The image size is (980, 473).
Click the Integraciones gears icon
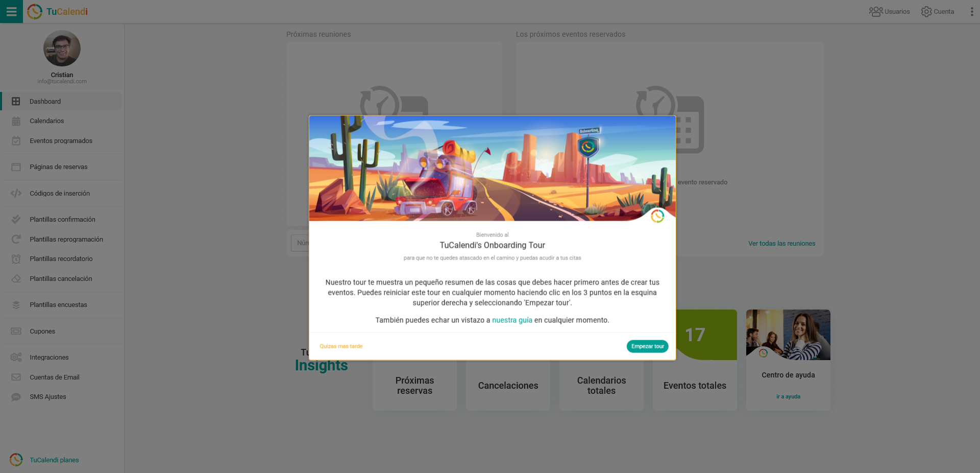pos(16,357)
